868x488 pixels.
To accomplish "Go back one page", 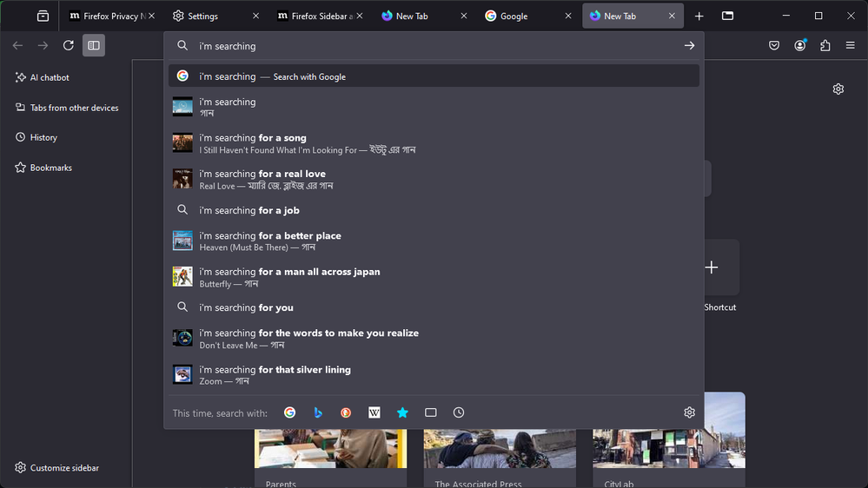I will tap(17, 45).
